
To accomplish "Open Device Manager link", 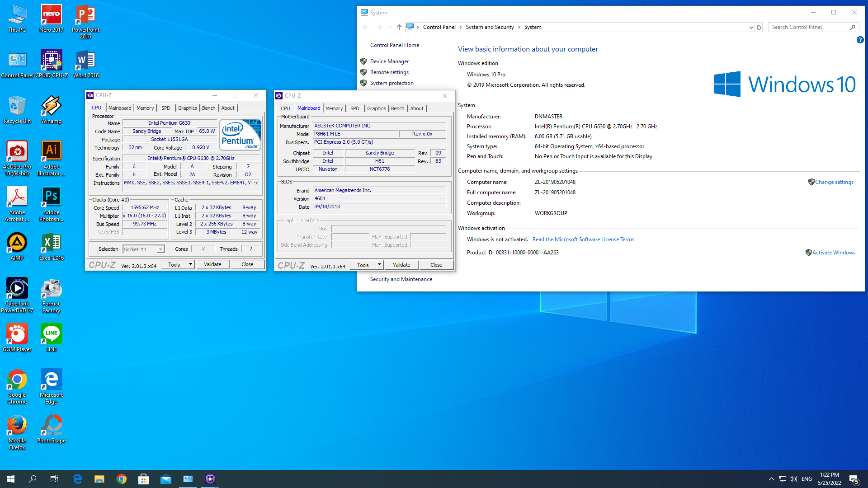I will pyautogui.click(x=389, y=61).
